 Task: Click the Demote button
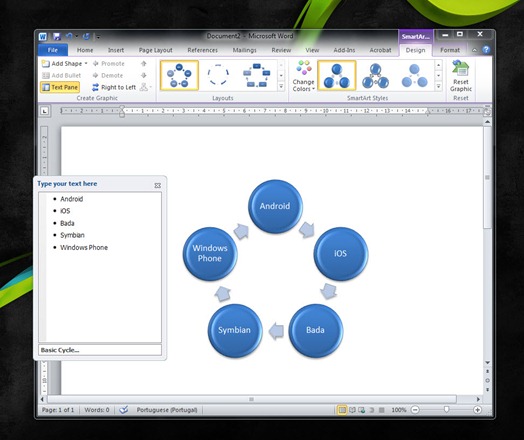[108, 76]
